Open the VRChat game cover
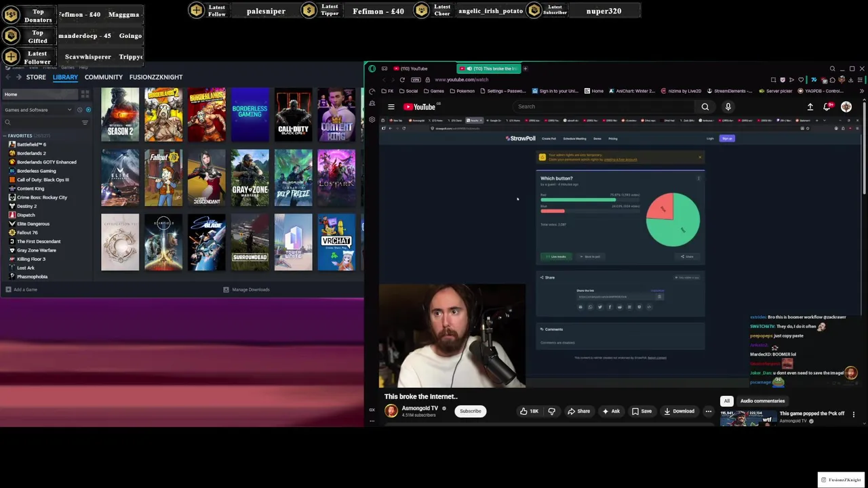 pos(336,242)
